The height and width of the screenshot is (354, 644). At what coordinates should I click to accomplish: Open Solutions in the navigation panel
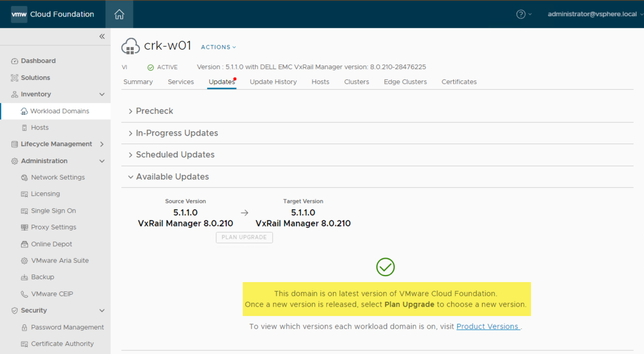tap(35, 78)
